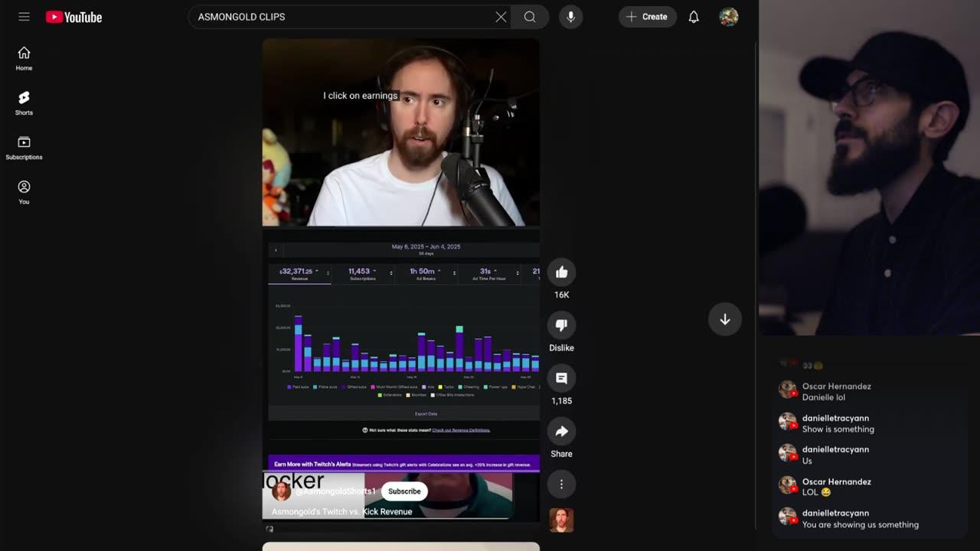The width and height of the screenshot is (980, 551).
Task: Click the 'You are showing us something' message
Action: coord(861,525)
